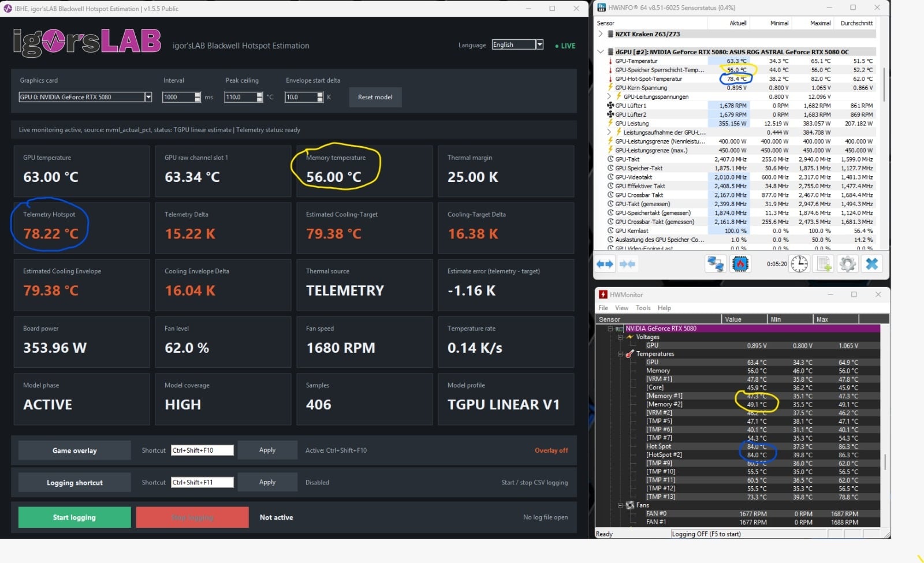Expand GPU-Leitungsspannungen row

(609, 97)
